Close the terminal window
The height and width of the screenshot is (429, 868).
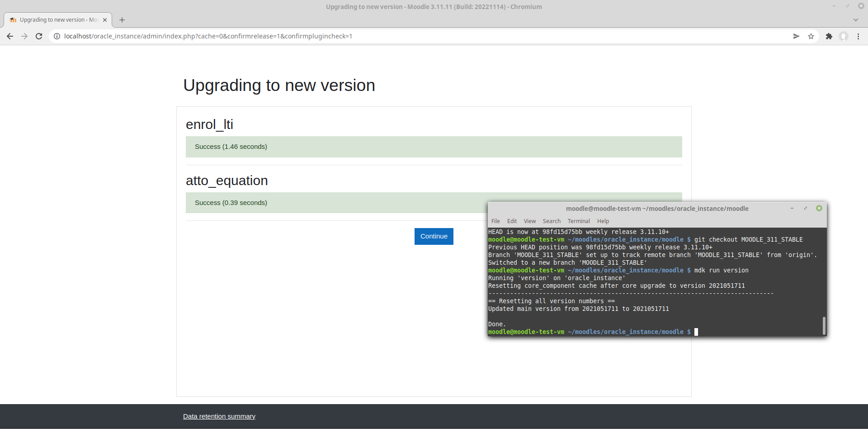[819, 208]
